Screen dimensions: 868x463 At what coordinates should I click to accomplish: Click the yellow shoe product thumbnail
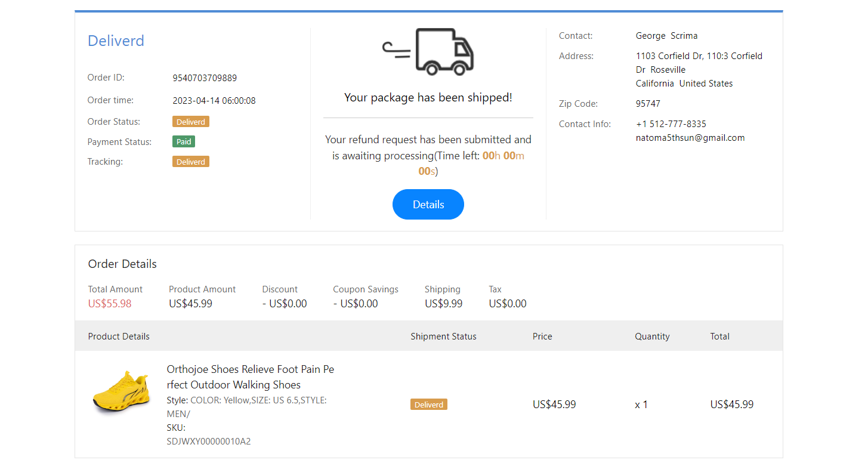coord(122,393)
